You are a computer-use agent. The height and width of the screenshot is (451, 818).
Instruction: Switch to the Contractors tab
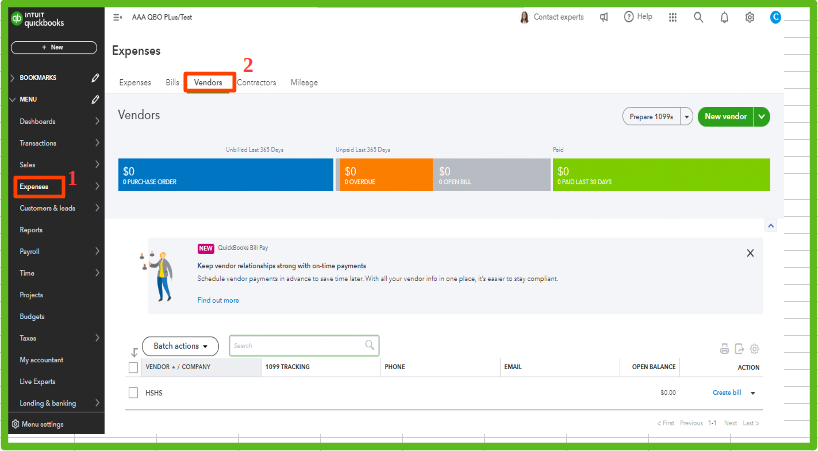[x=256, y=82]
